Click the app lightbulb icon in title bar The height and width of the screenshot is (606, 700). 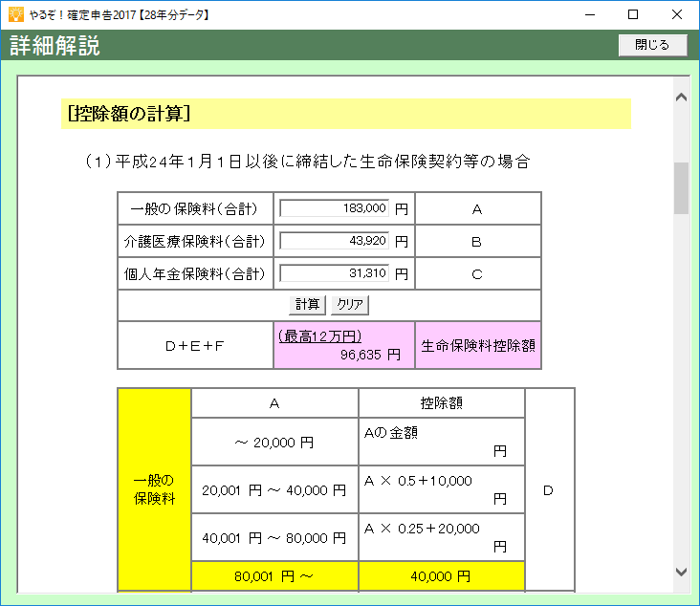(16, 14)
